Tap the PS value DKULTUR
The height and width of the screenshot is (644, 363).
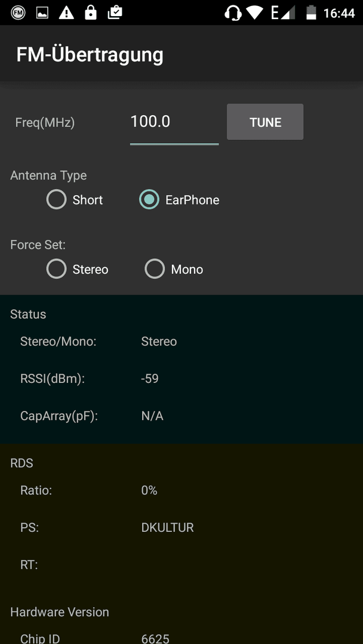point(167,528)
